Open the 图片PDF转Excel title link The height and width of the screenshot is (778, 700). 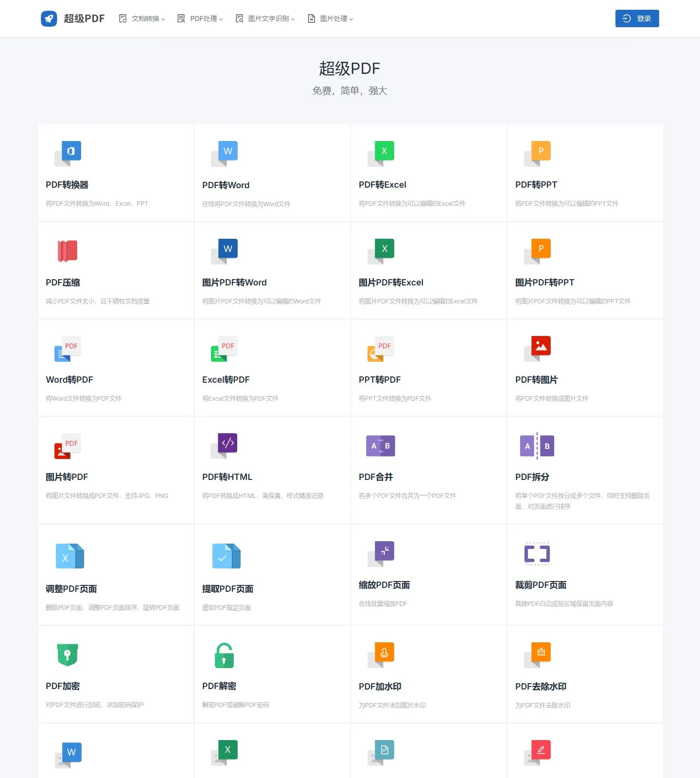click(x=391, y=283)
